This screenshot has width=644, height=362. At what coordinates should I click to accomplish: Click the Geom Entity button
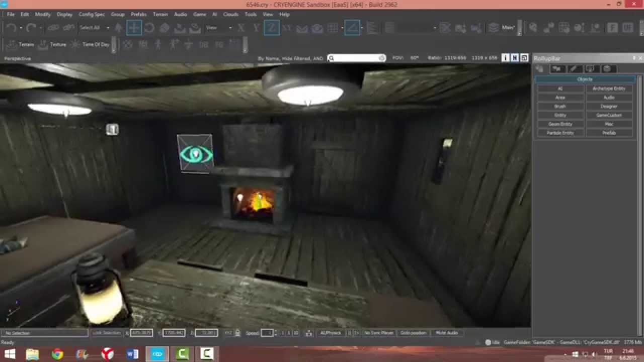click(560, 124)
